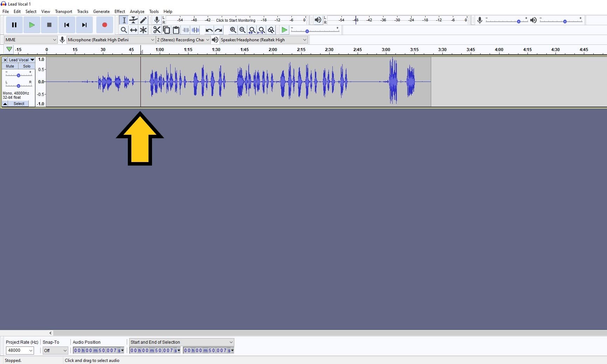Screen dimensions: 607x364
Task: Select the Time Shift tool
Action: [x=133, y=30]
